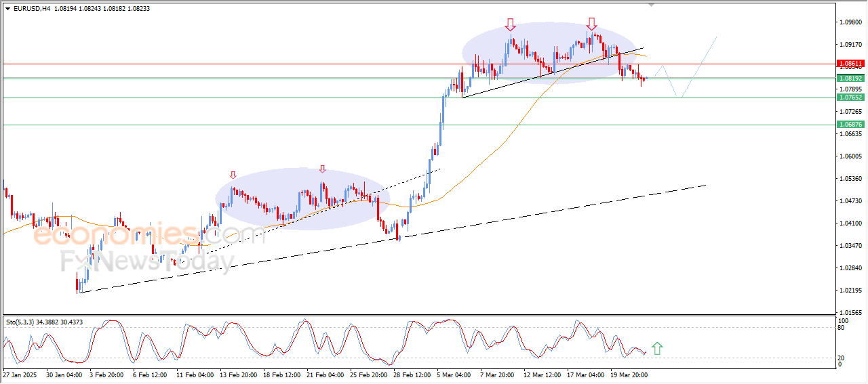Click the stochastic 100 scale label
868x384 pixels.
(844, 320)
